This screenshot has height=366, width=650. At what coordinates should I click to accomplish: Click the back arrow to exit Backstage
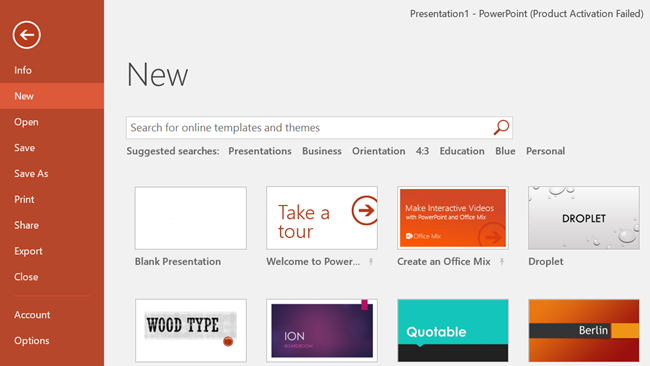27,35
